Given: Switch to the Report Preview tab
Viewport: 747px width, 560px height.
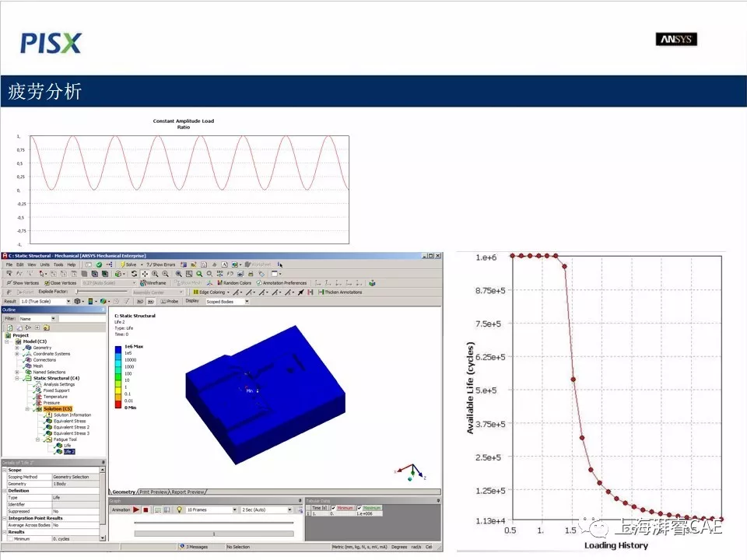Looking at the screenshot, I should tap(188, 492).
